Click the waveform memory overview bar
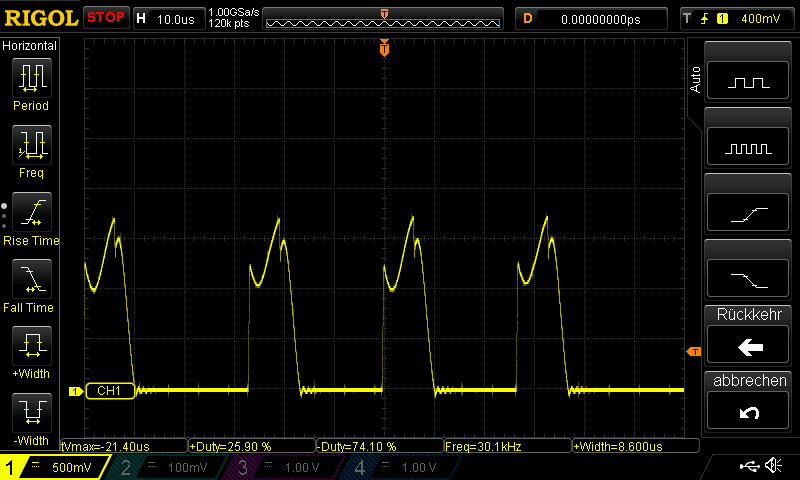 tap(383, 22)
